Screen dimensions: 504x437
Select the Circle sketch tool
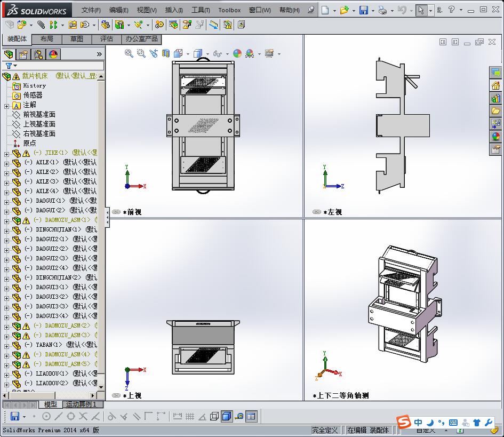[45, 417]
